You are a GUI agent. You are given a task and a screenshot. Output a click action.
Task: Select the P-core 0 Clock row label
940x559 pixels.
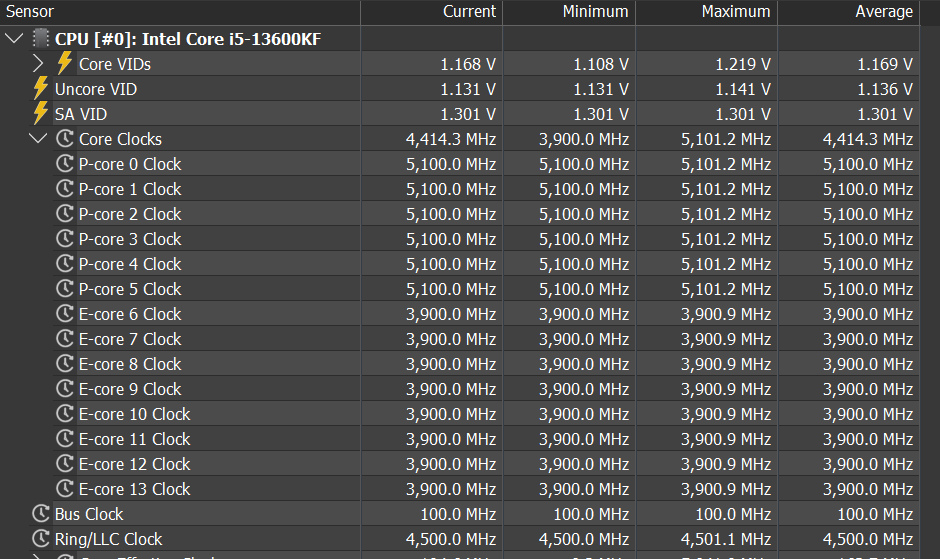130,164
